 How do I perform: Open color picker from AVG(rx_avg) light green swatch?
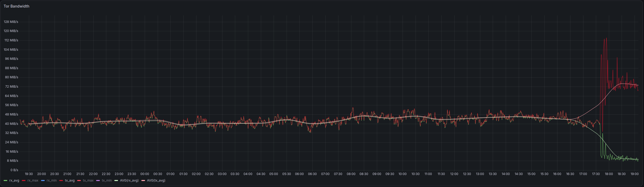116,180
